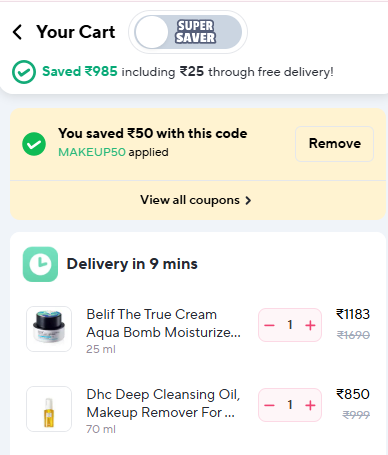
Task: Click the green coupon applied checkmark
Action: (x=34, y=144)
